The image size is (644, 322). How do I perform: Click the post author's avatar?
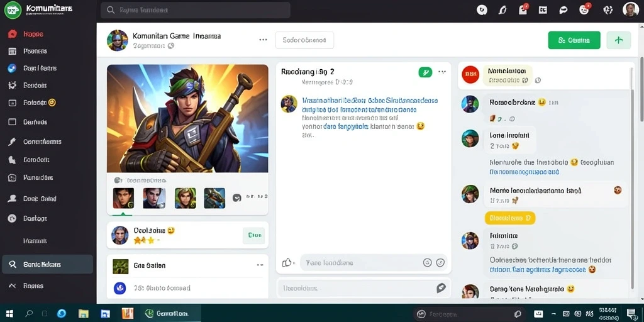289,104
